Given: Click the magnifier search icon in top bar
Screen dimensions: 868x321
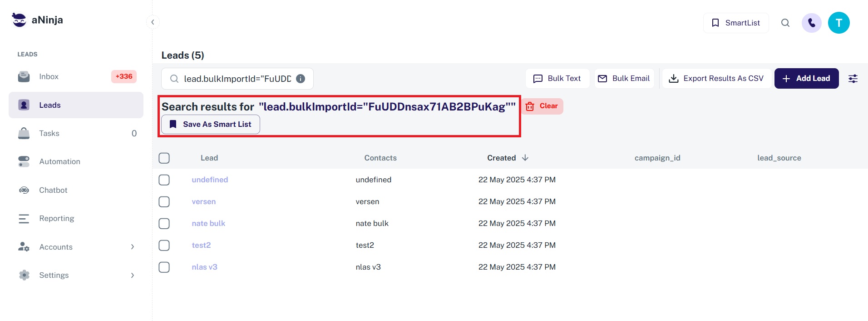Looking at the screenshot, I should coord(785,23).
